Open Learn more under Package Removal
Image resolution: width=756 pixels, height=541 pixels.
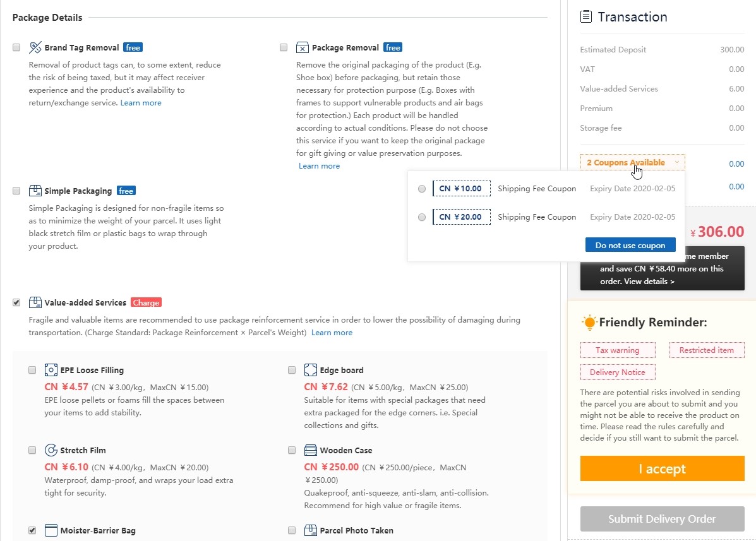[x=319, y=166]
